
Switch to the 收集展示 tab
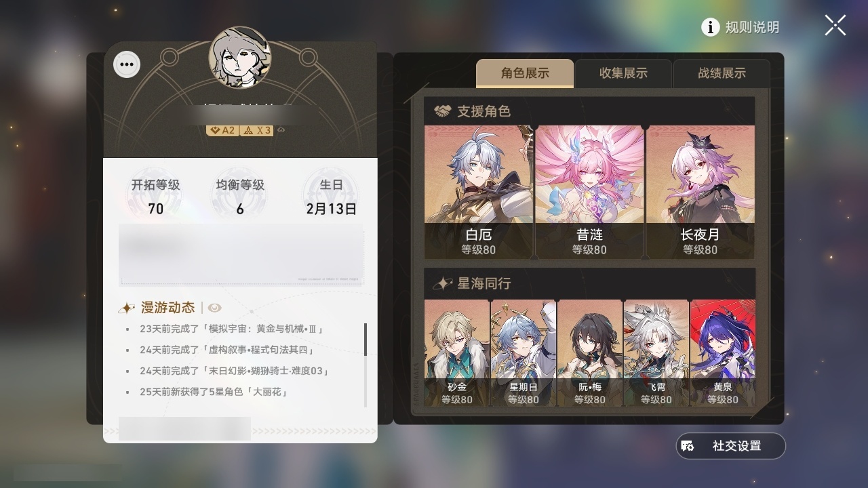[623, 73]
